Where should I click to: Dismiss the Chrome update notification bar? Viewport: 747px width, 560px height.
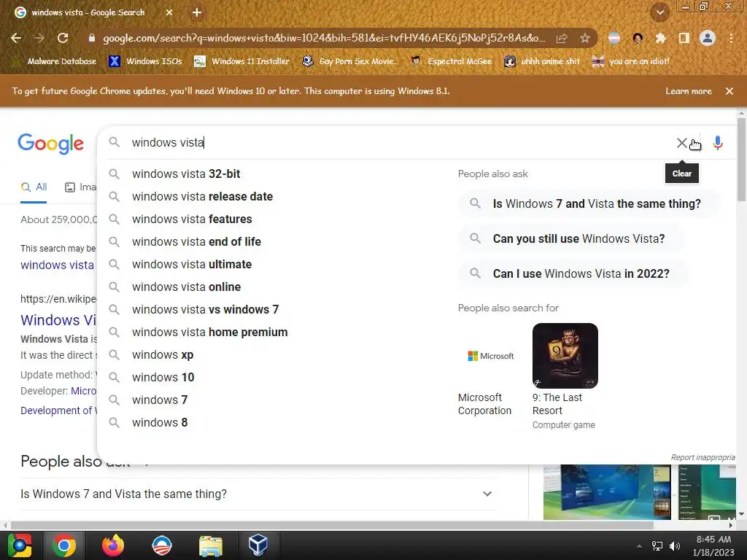point(729,91)
